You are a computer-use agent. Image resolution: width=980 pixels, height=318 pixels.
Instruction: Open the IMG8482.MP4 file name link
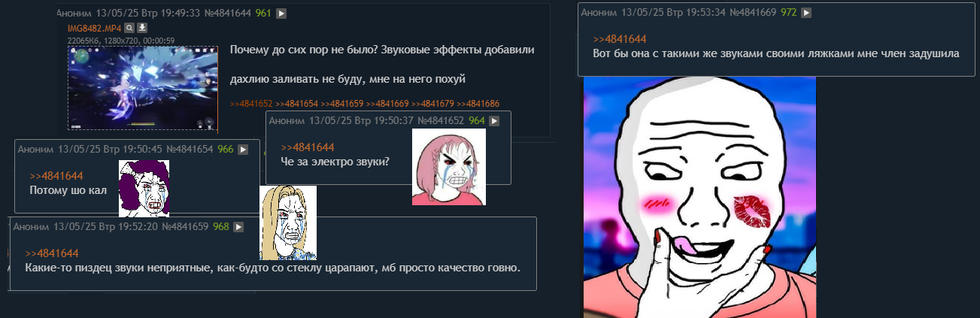coord(94,29)
